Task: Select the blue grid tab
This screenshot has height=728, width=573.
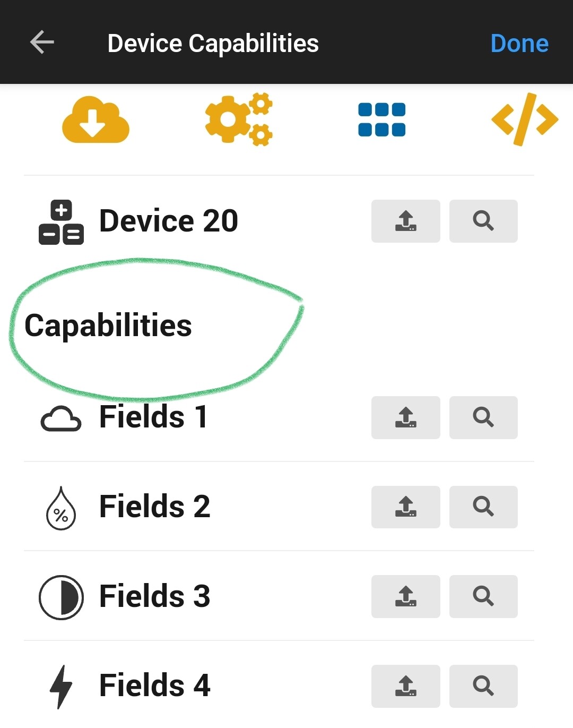Action: click(382, 119)
